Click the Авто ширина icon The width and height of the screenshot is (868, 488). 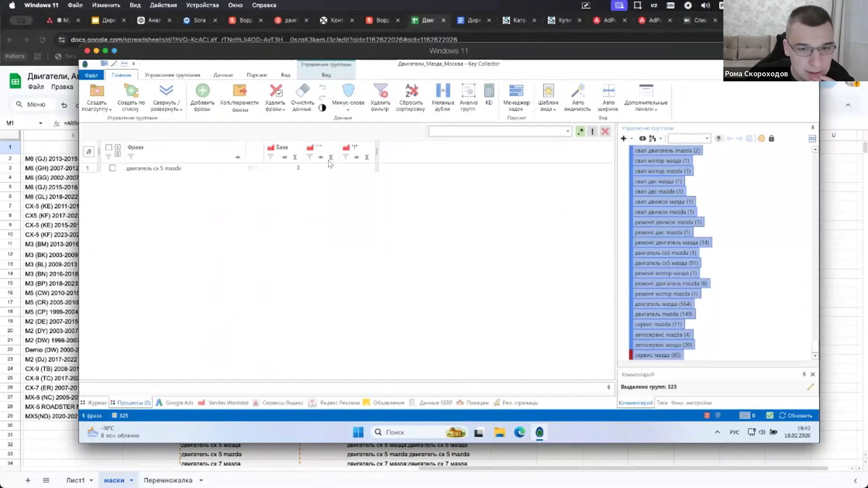pos(608,91)
